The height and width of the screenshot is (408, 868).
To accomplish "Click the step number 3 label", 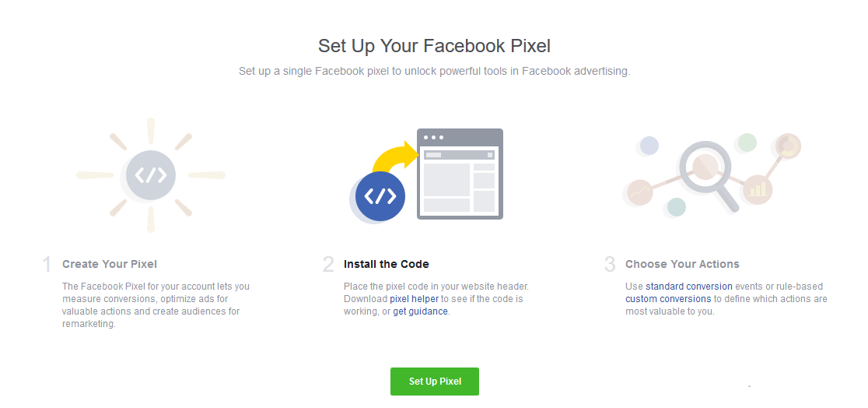I will click(x=610, y=265).
